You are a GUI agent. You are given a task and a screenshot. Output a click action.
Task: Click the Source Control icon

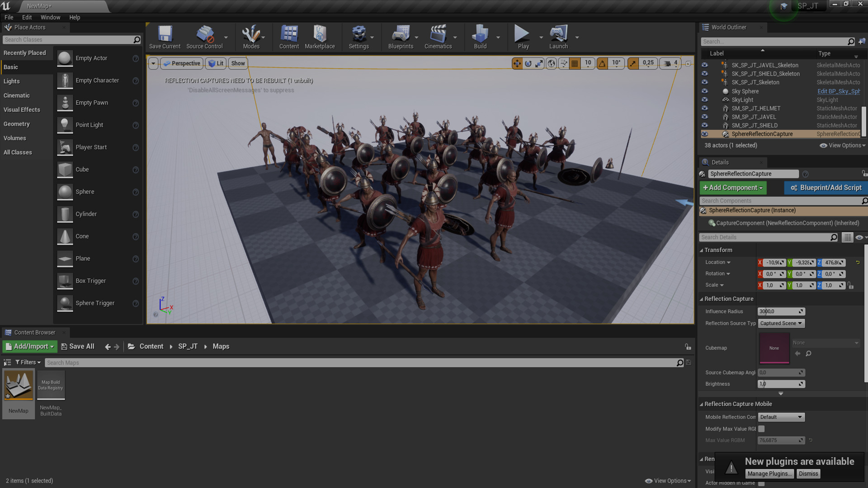(204, 37)
